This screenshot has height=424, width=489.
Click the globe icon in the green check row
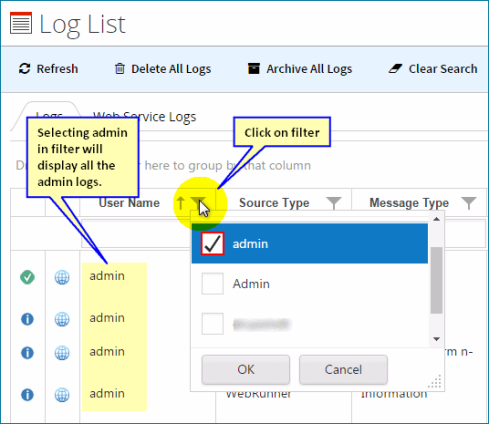tap(62, 277)
